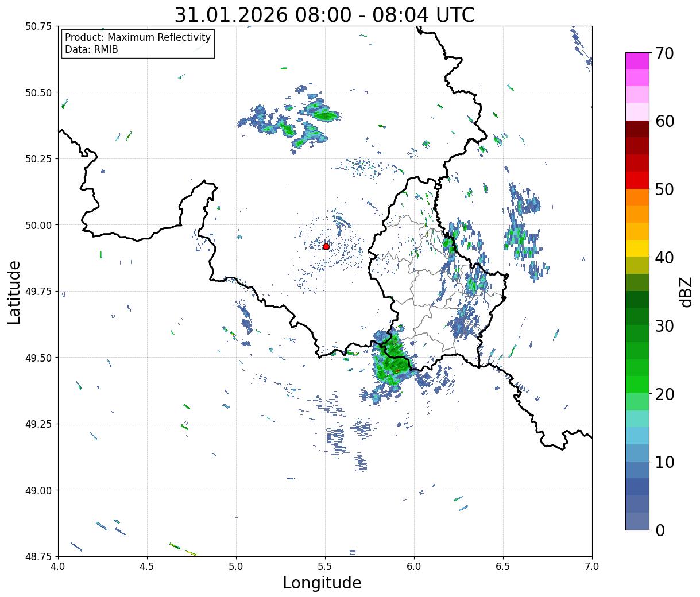700x597 pixels.
Task: Click the longitude tick label 6.5
Action: tap(503, 567)
